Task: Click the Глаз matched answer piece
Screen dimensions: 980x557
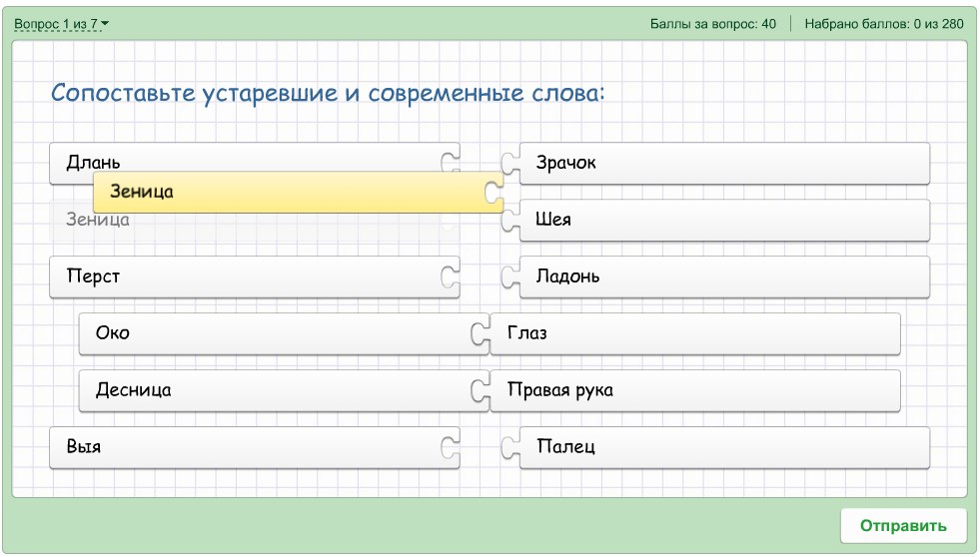Action: point(695,333)
